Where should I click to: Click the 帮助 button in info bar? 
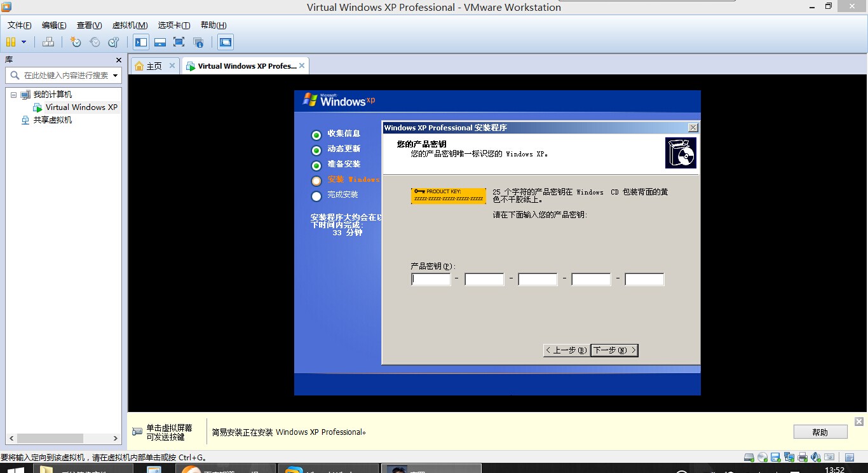[820, 432]
